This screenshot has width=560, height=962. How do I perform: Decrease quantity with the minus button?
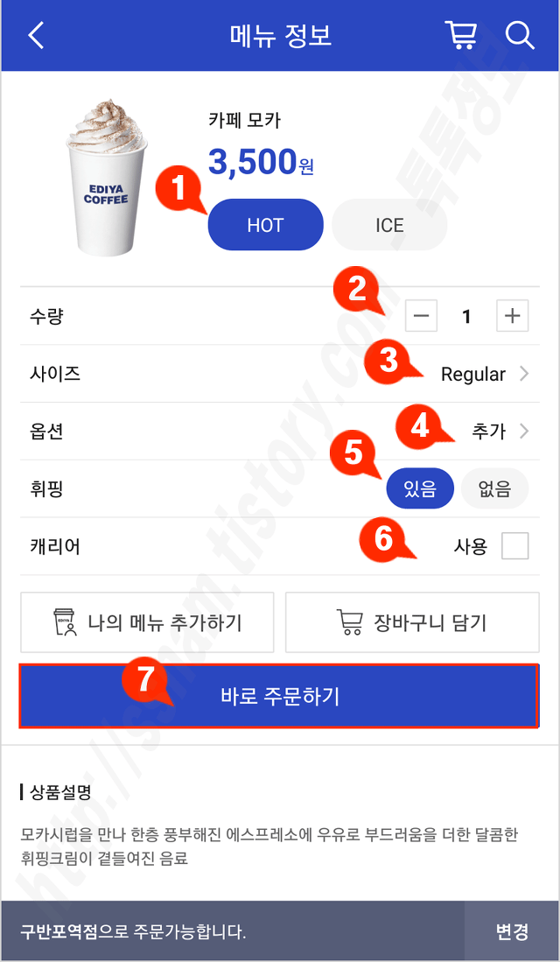(422, 316)
